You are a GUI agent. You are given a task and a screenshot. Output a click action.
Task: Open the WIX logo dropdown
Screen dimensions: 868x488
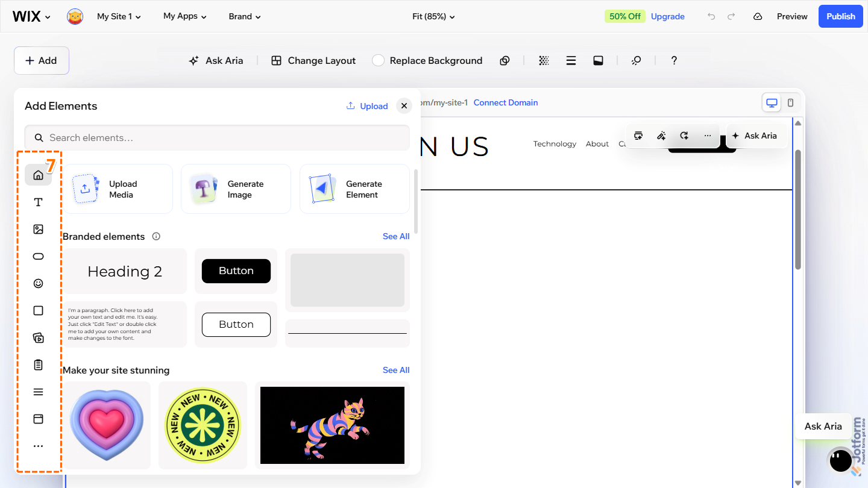pyautogui.click(x=31, y=16)
